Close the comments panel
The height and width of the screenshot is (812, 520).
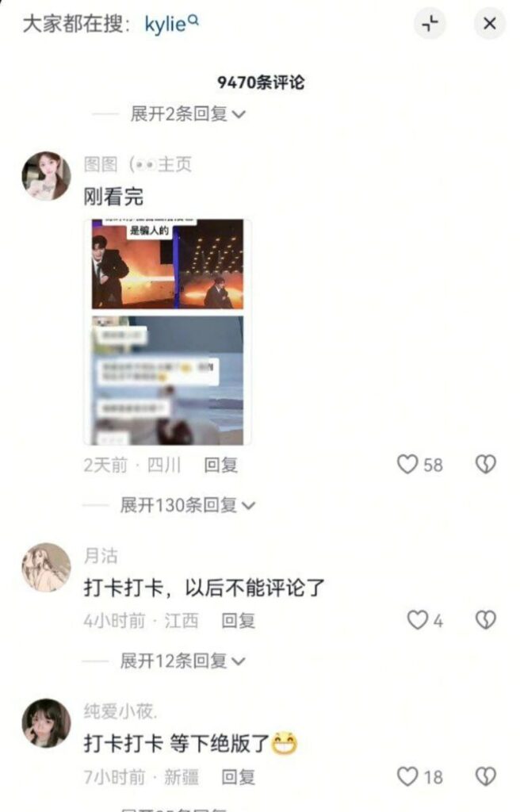click(x=489, y=23)
